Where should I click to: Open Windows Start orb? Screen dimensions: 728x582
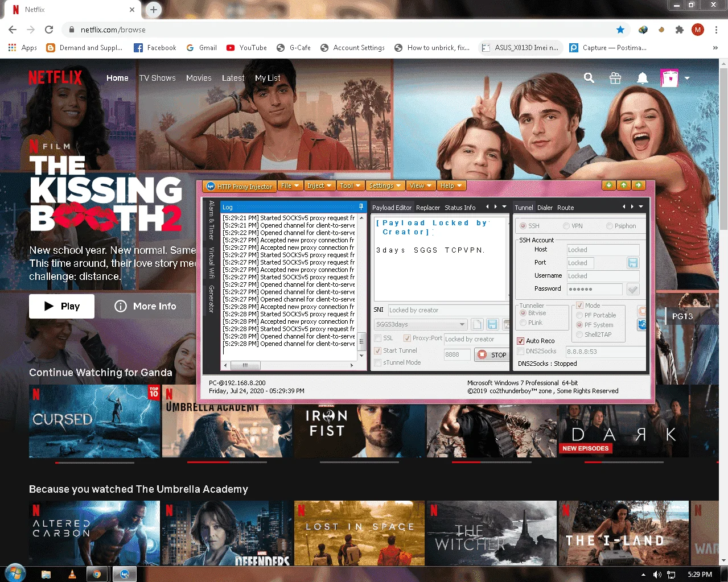point(15,573)
